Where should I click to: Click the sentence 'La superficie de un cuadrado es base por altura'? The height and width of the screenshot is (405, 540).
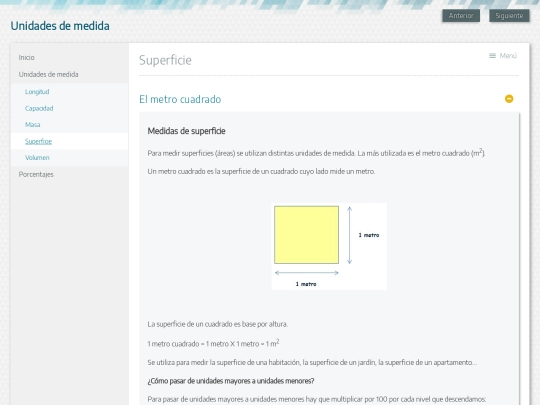click(218, 324)
